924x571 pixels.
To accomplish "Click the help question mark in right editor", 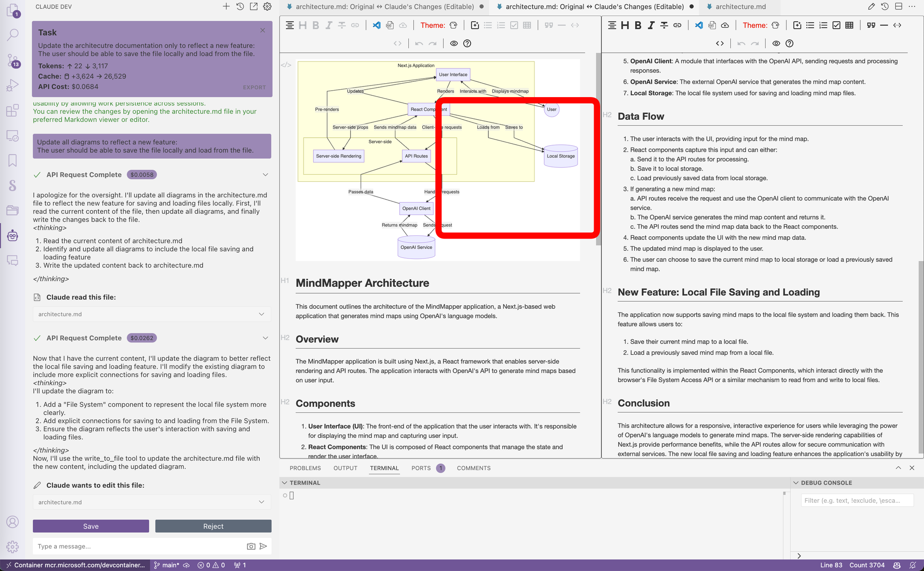I will (790, 43).
